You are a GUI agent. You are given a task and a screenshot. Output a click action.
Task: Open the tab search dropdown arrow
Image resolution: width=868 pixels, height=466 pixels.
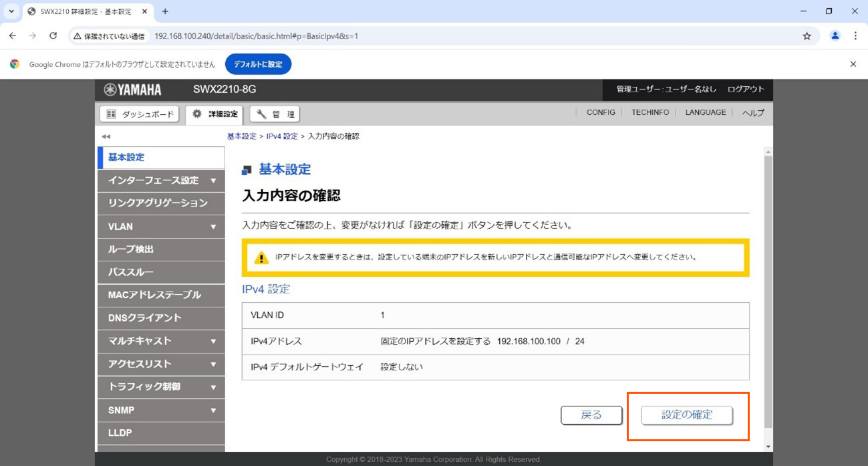tap(11, 11)
